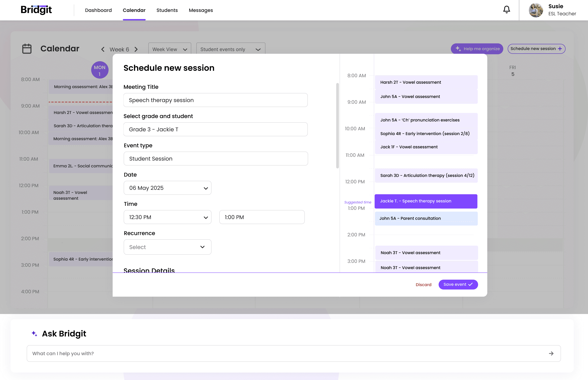
Task: Click Week 6 label
Action: click(x=119, y=49)
